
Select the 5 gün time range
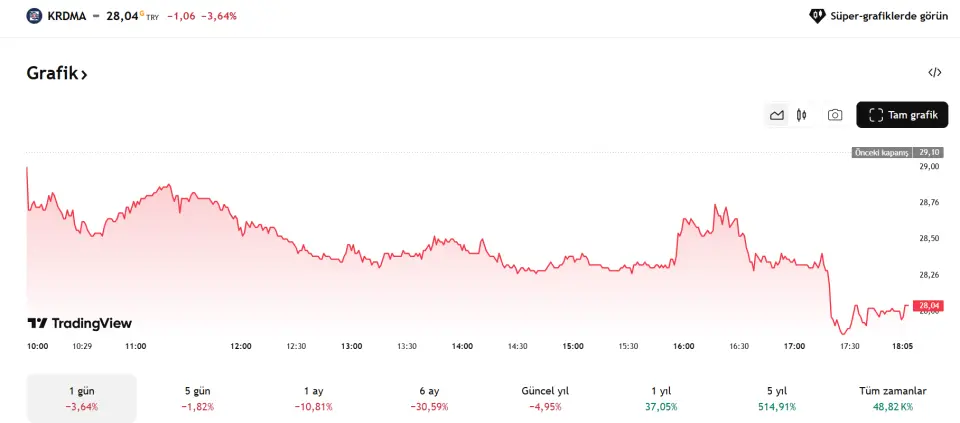click(x=197, y=398)
